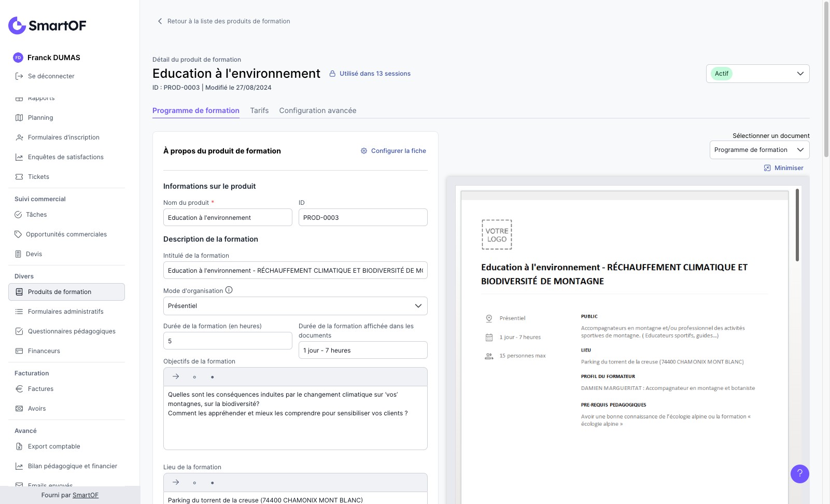The width and height of the screenshot is (830, 504).
Task: Open the purple help question-mark button
Action: pos(799,473)
